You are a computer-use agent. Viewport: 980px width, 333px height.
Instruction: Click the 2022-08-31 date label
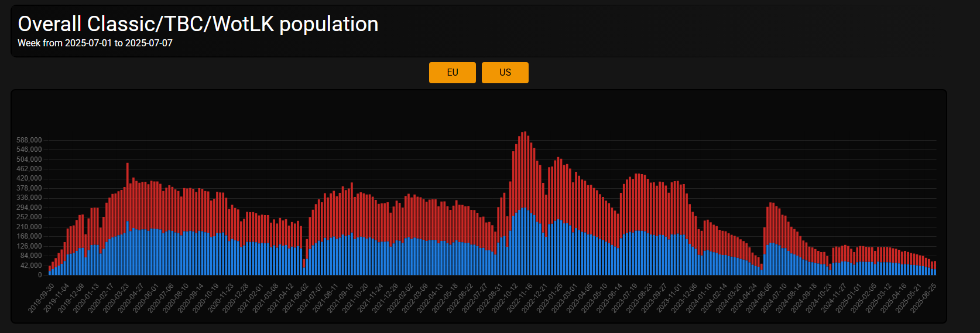pyautogui.click(x=490, y=298)
